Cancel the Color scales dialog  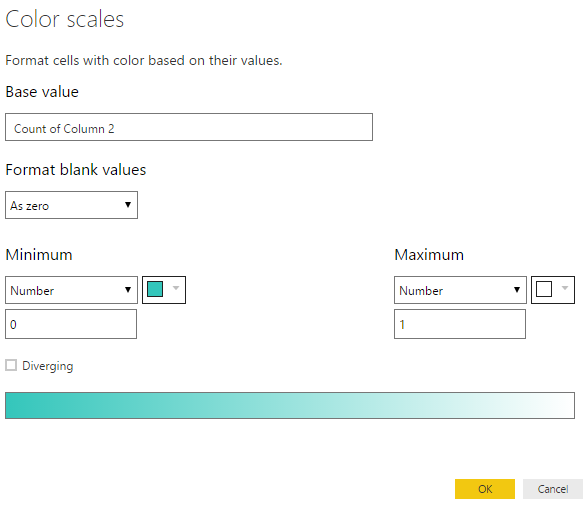(x=553, y=489)
